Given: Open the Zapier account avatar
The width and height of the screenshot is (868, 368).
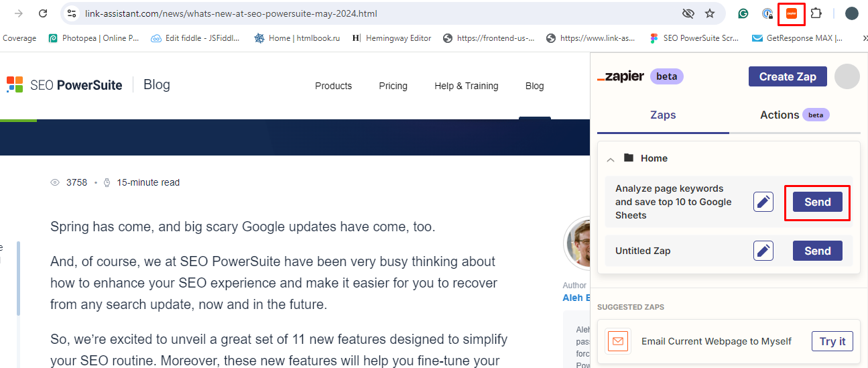Looking at the screenshot, I should (x=847, y=76).
